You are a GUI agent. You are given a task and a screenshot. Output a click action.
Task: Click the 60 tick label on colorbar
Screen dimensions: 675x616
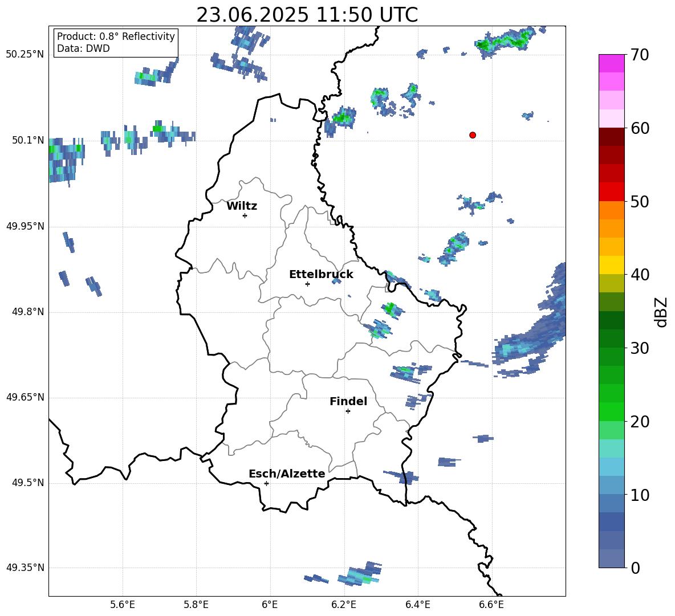click(640, 128)
